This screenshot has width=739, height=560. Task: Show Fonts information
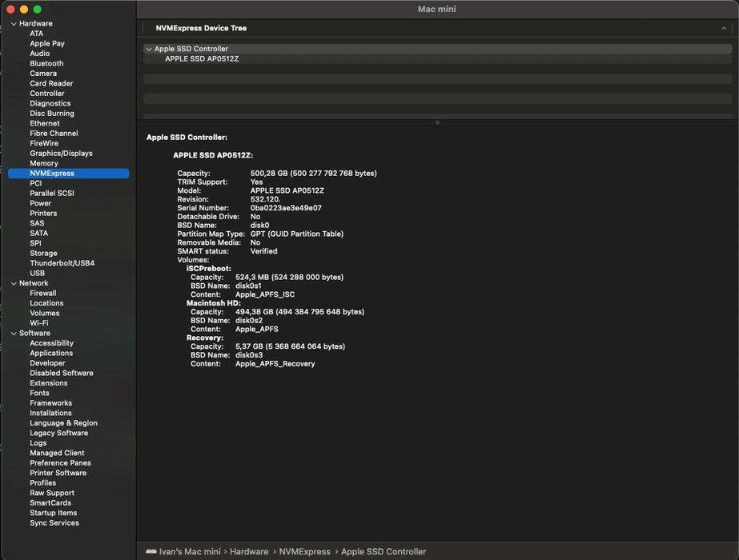(39, 394)
